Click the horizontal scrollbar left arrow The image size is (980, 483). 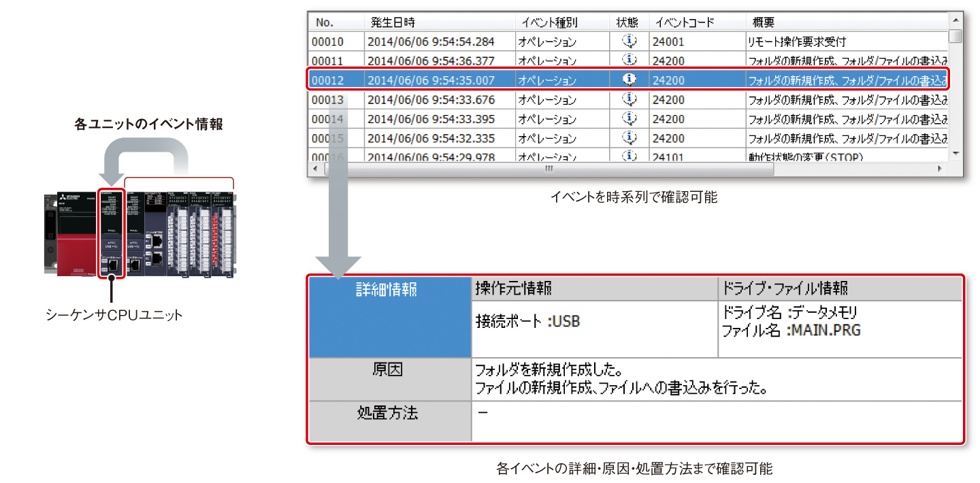[314, 168]
